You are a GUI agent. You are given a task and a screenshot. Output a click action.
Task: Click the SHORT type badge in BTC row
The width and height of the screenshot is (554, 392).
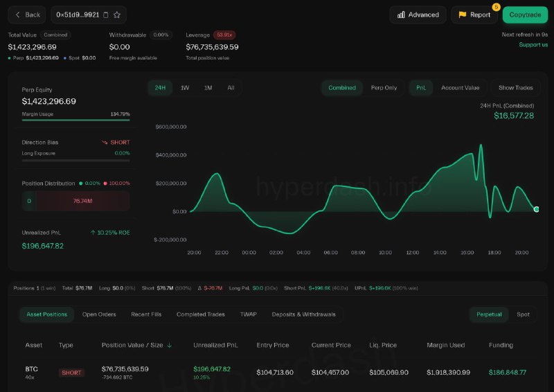(x=71, y=373)
